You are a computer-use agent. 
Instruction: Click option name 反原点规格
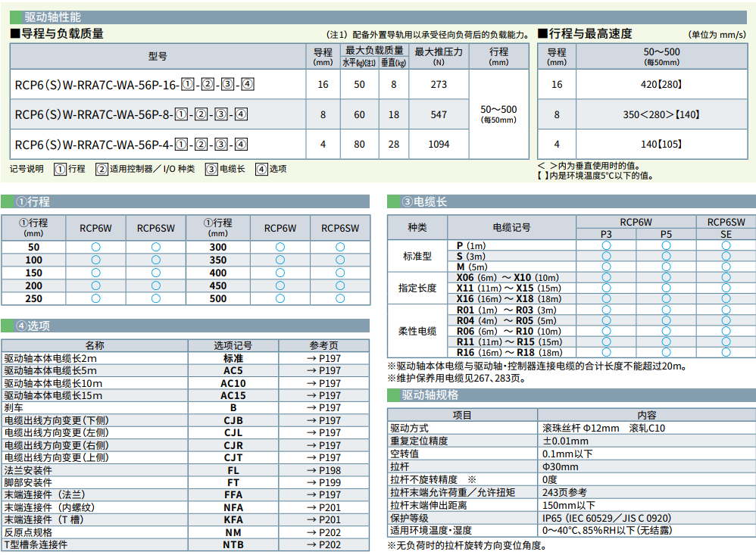tap(28, 532)
